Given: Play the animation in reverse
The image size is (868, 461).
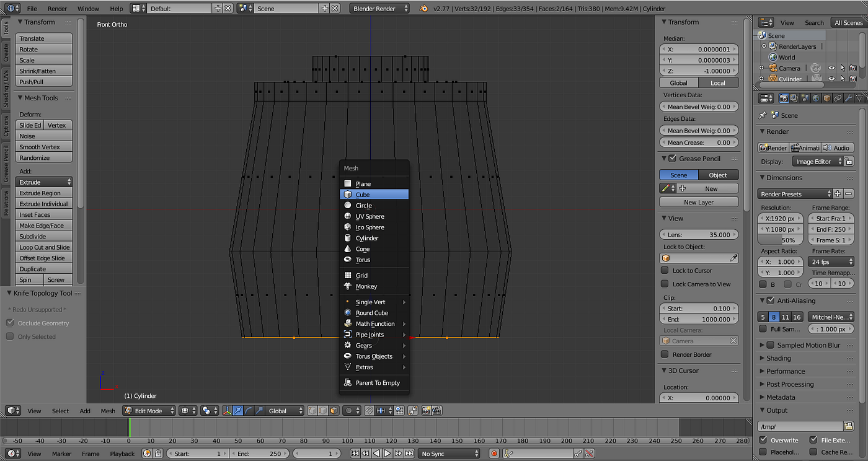Looking at the screenshot, I should [376, 454].
